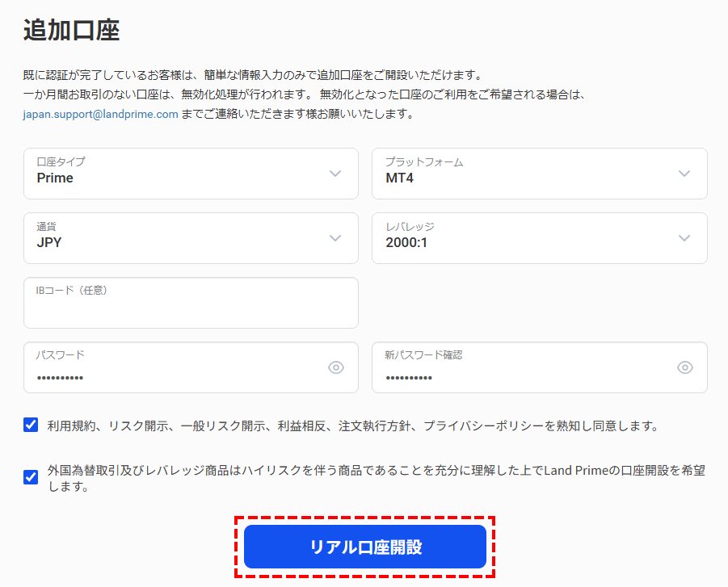Viewport: 728px width, 587px height.
Task: Open the レバレッジ dropdown showing 2000:1
Action: point(540,238)
